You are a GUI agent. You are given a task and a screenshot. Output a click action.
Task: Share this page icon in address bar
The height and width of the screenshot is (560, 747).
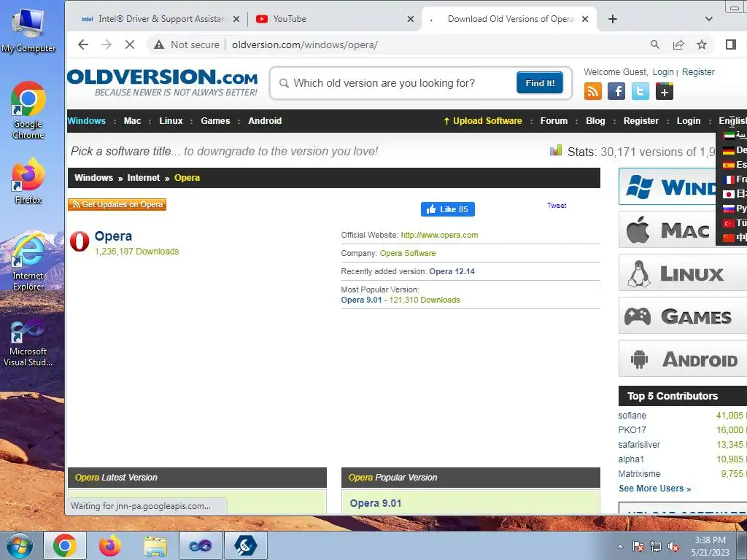click(678, 44)
